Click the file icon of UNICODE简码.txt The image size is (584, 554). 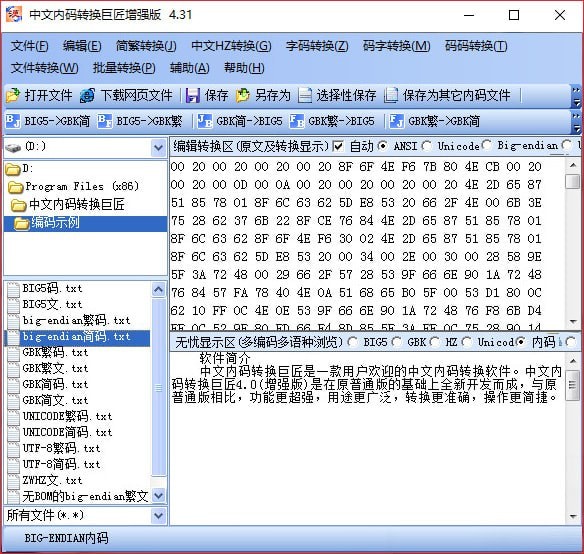coord(13,433)
